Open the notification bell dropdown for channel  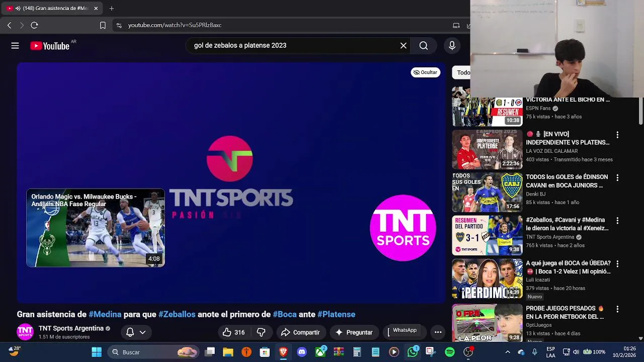(136, 332)
